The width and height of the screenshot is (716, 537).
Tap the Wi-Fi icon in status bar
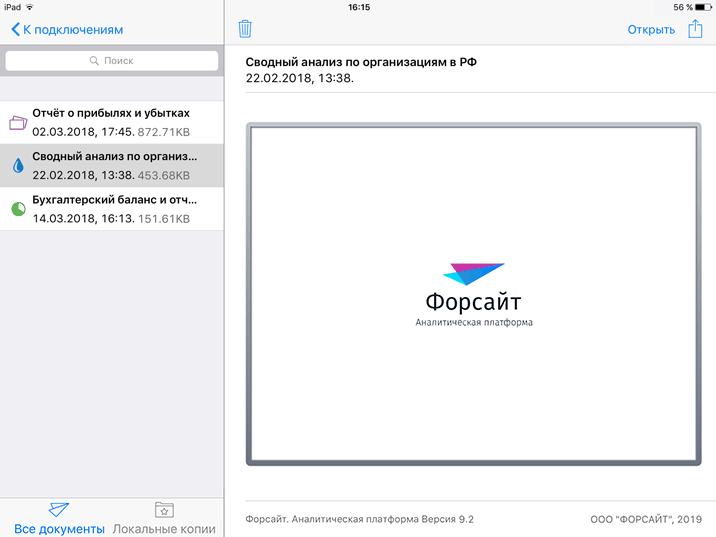click(x=30, y=7)
